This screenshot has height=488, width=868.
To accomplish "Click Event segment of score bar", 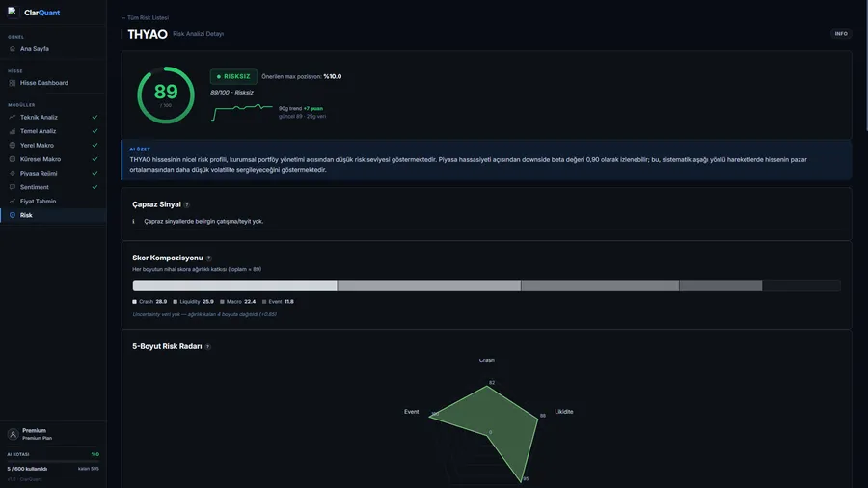I will click(720, 285).
